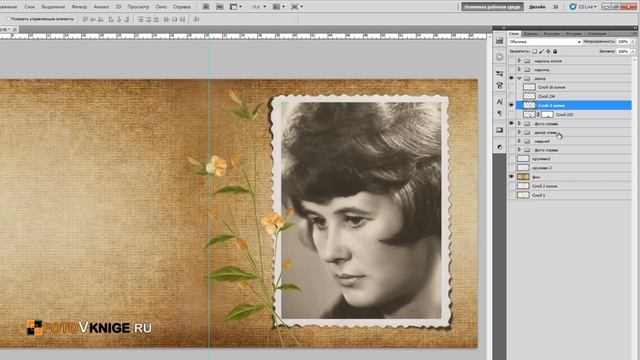Open the Выделение menu
The image size is (640, 360).
[53, 7]
